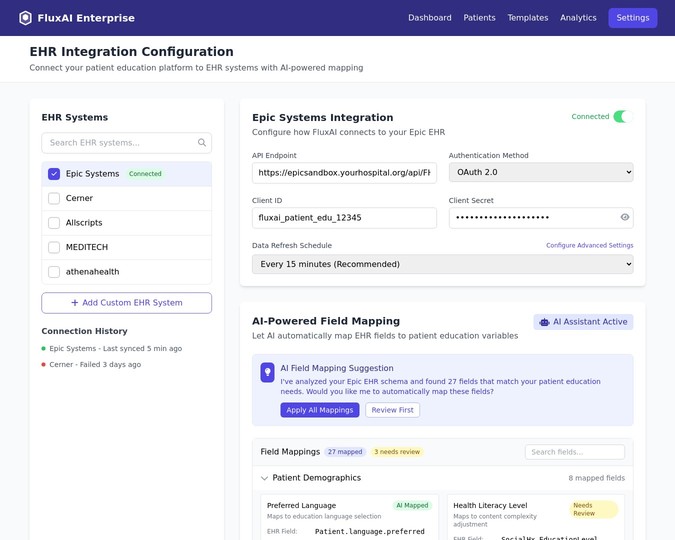Click the Preferred Language mapping card title
The width and height of the screenshot is (675, 540).
[x=301, y=505]
